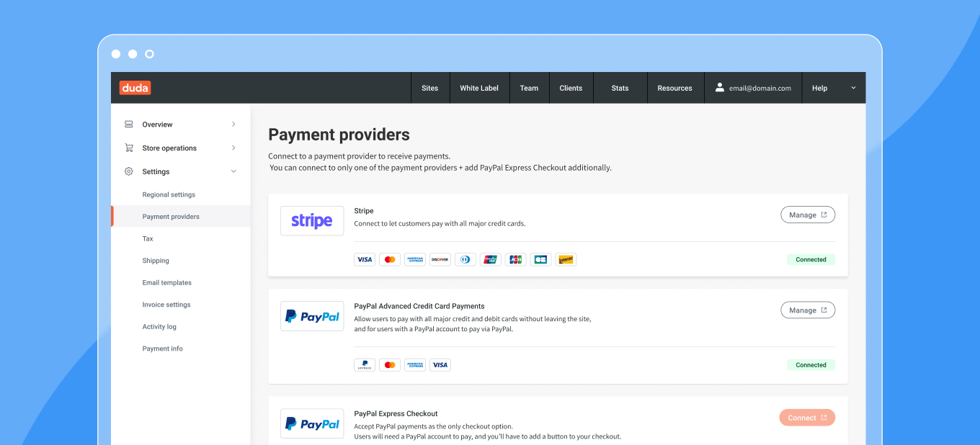Click the Mastercard icon under Stripe
Image resolution: width=980 pixels, height=445 pixels.
point(390,259)
